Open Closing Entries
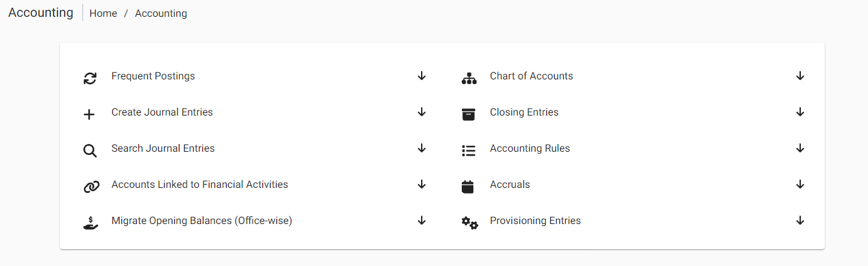 [x=524, y=112]
